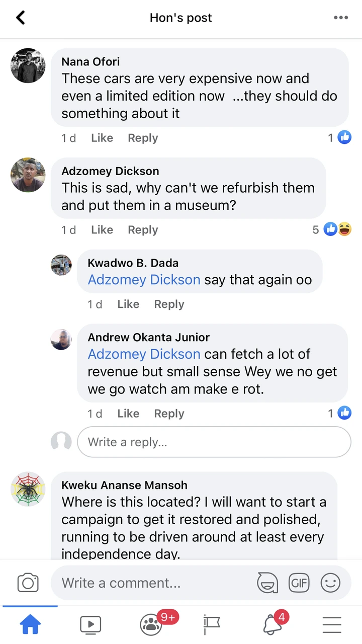
Task: Go back using the top-left arrow
Action: [21, 18]
